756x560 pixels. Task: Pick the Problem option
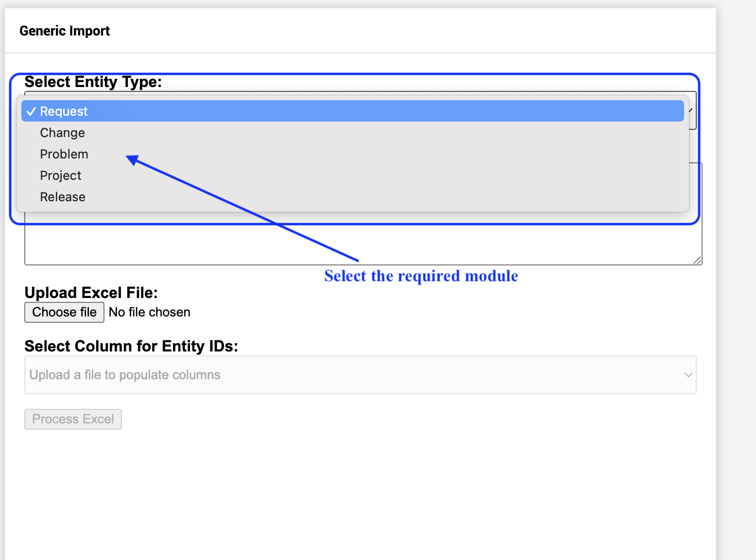coord(64,154)
